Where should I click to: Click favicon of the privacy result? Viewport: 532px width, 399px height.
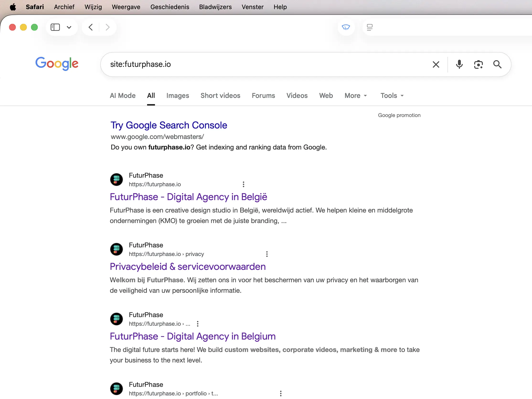[x=117, y=249]
